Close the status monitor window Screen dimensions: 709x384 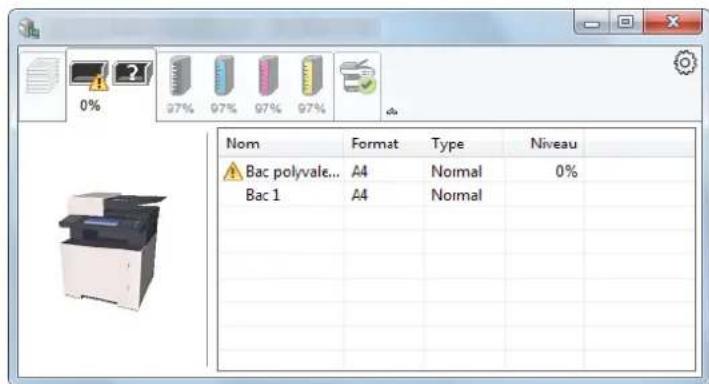pos(672,23)
